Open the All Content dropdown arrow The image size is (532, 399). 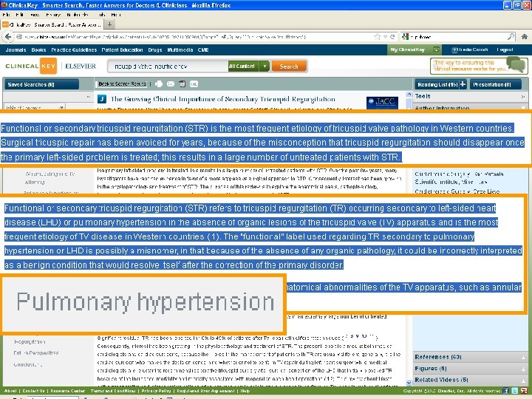click(x=265, y=66)
